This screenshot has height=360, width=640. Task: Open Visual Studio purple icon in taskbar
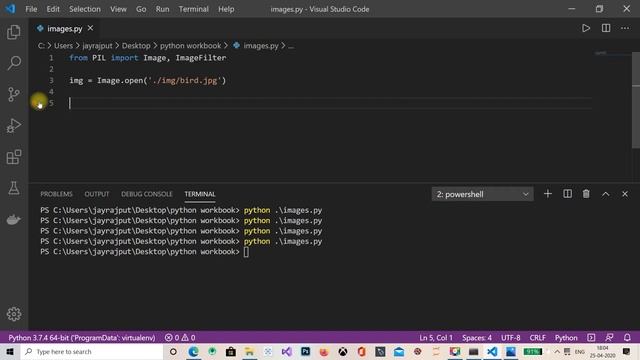(287, 351)
